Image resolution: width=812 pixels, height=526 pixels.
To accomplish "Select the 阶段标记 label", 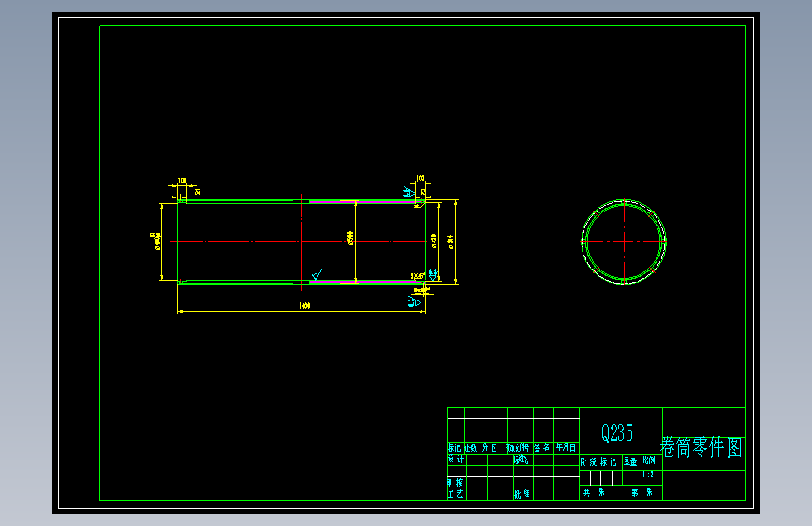I will (598, 461).
